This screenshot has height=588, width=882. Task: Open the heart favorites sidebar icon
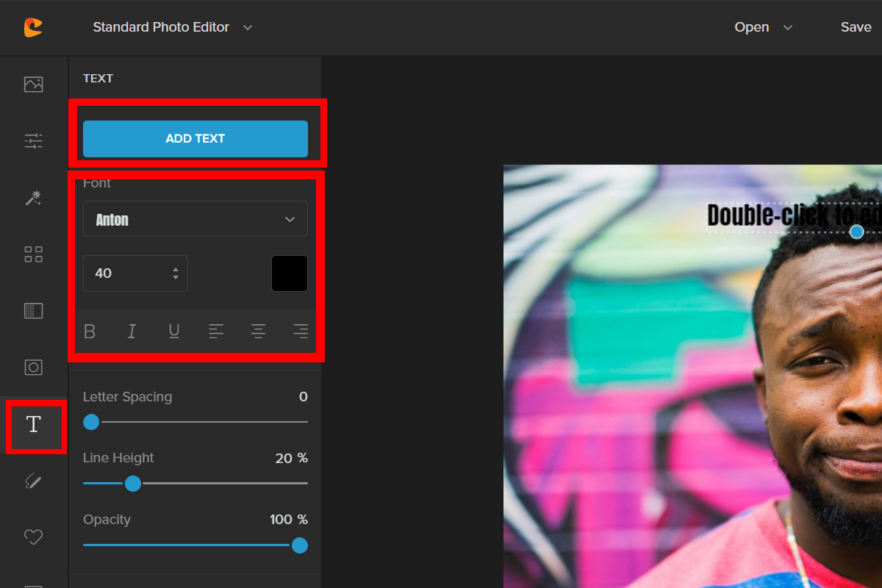[x=34, y=537]
